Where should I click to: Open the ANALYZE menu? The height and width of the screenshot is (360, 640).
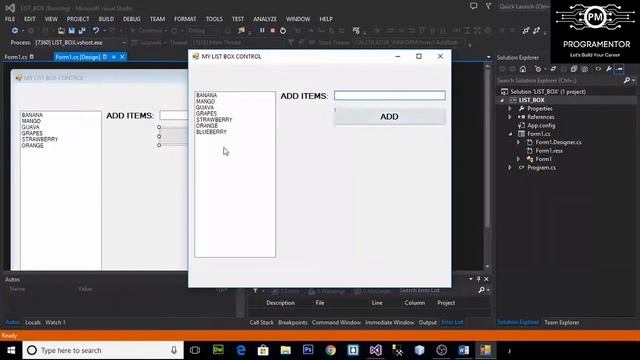pos(265,19)
